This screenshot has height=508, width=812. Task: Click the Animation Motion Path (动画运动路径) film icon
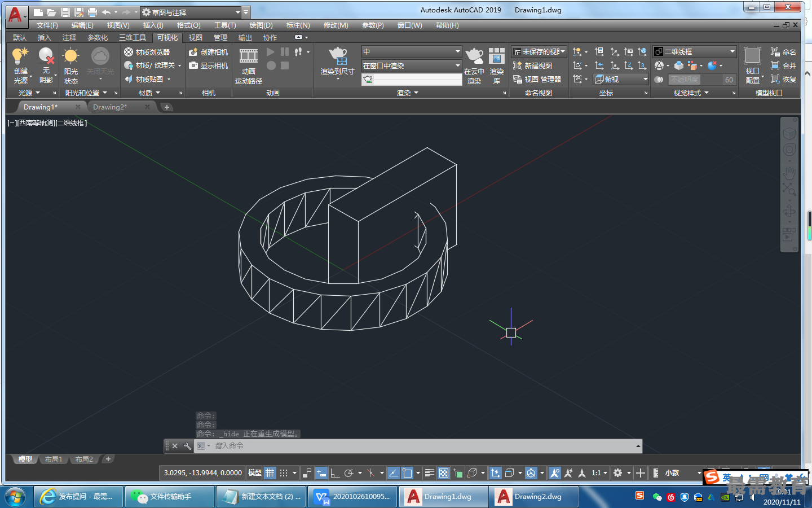(249, 56)
